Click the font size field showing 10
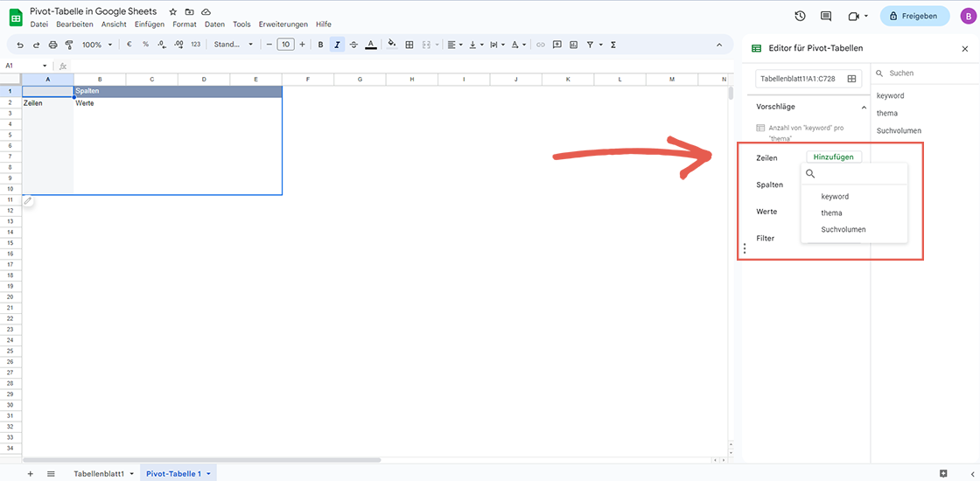 tap(285, 45)
